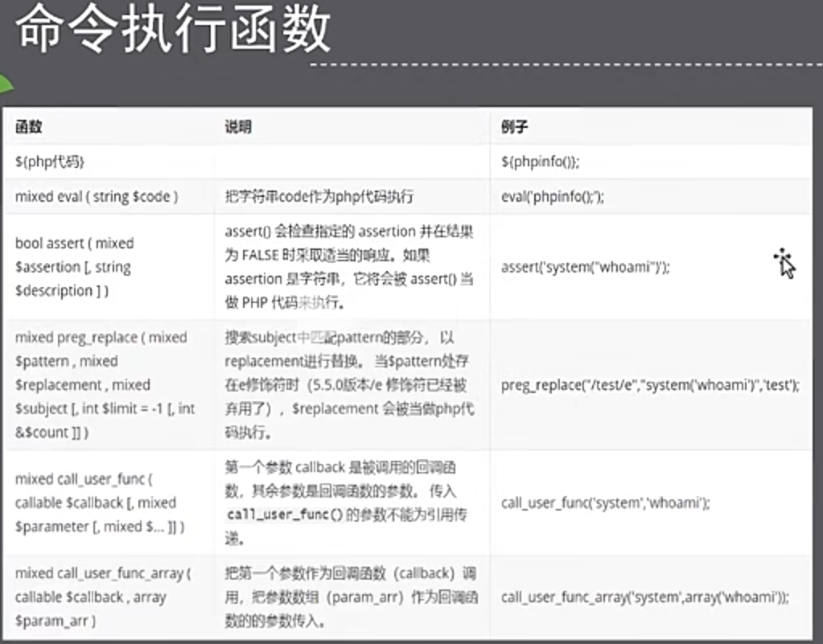This screenshot has height=644, width=823.
Task: Select the preg_replace "/test/e" example code
Action: coord(650,385)
